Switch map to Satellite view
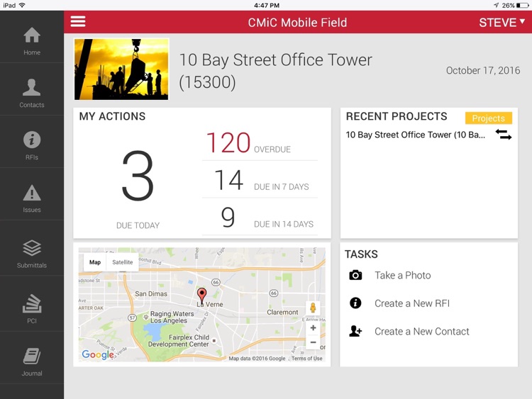 (x=123, y=262)
